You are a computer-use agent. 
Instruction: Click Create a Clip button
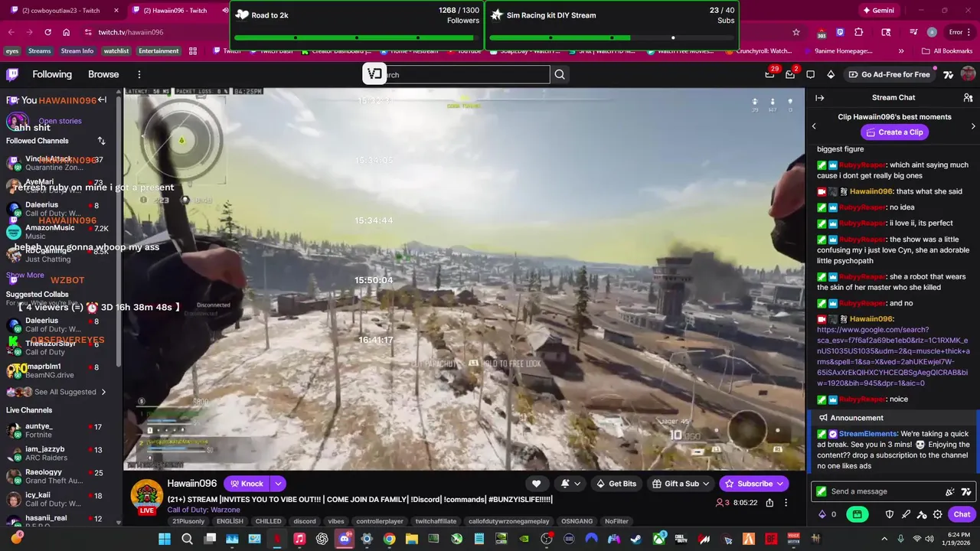(894, 132)
